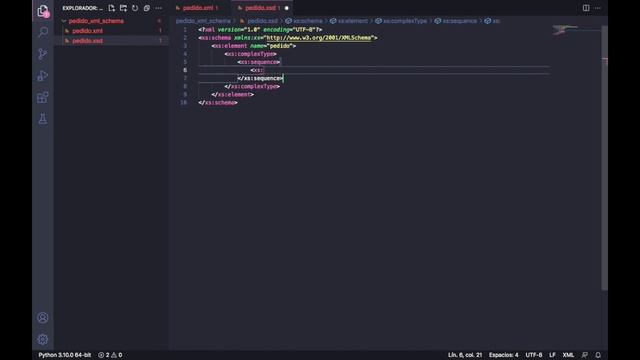Open the Explorer view in the activity bar
Viewport: 640px width, 360px height.
pos(43,11)
